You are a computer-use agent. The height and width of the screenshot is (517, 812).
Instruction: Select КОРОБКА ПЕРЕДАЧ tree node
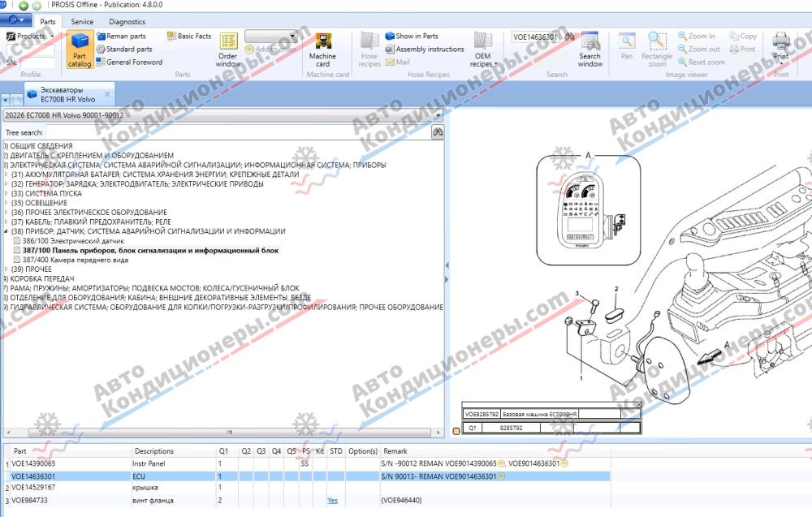click(x=42, y=278)
